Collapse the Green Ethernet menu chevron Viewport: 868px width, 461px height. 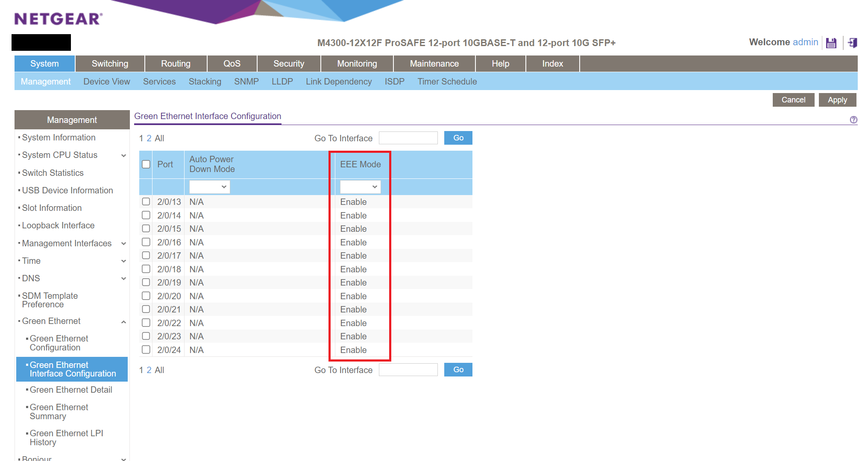pyautogui.click(x=123, y=322)
